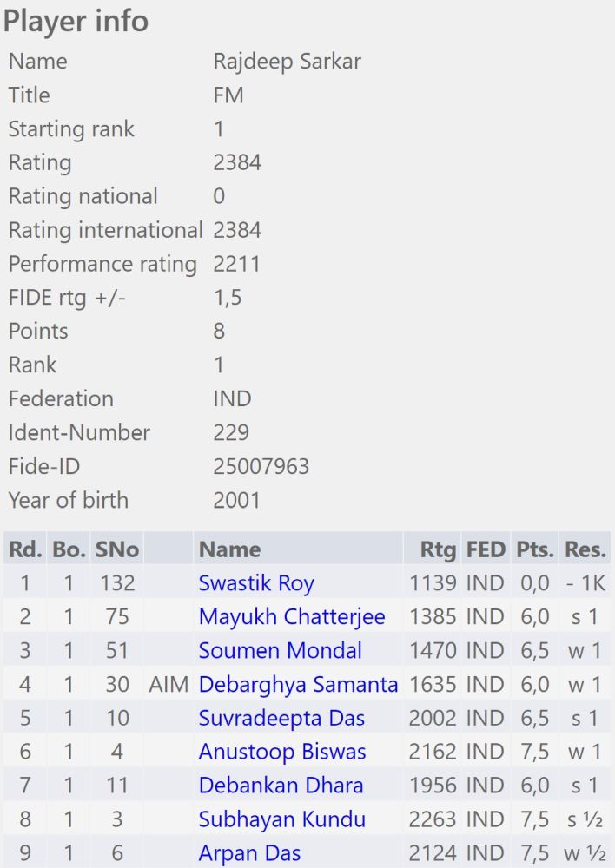This screenshot has width=615, height=868.
Task: Click the Player info heading
Action: [76, 22]
